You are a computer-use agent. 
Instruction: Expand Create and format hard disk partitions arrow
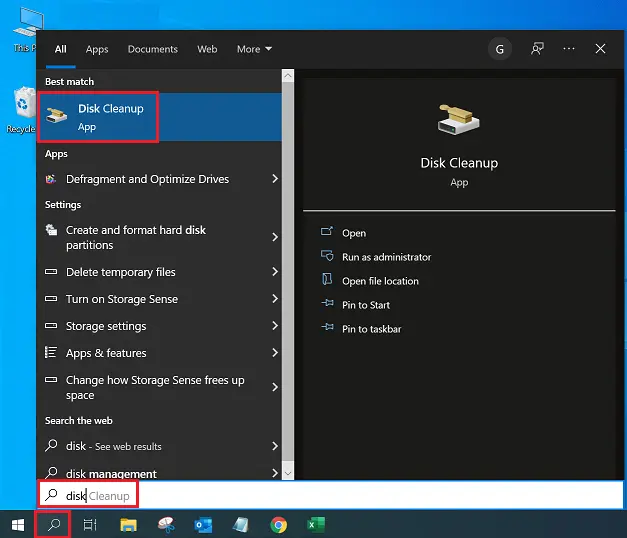click(275, 237)
